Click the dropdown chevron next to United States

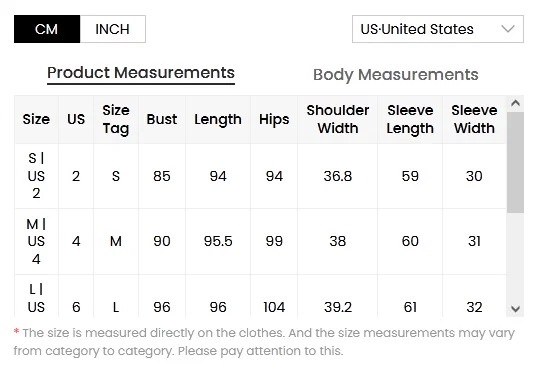[508, 29]
